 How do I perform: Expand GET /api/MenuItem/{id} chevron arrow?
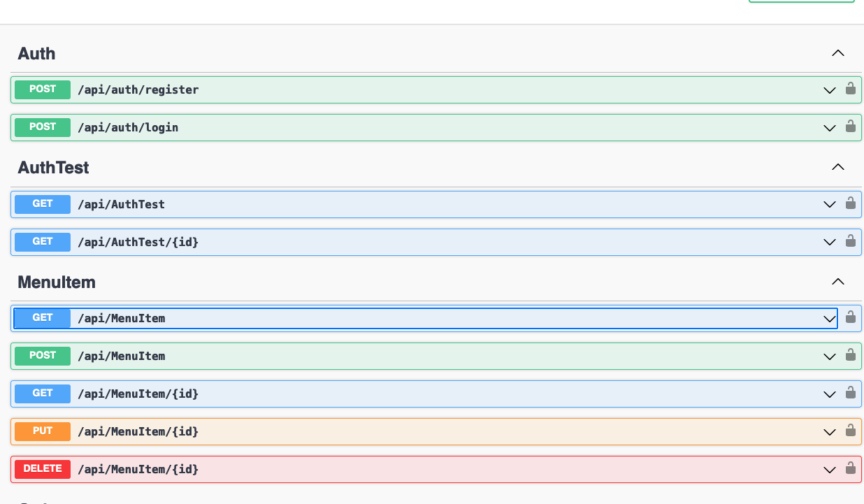pyautogui.click(x=829, y=394)
